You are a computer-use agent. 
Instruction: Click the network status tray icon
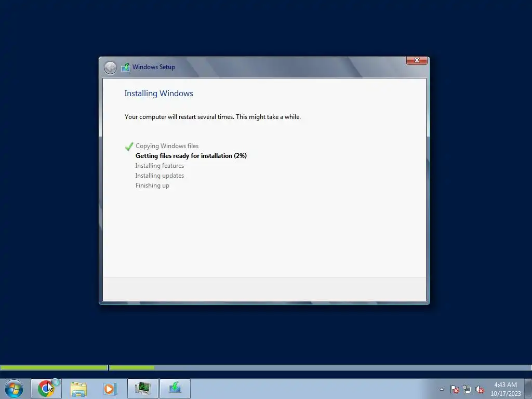pos(467,389)
